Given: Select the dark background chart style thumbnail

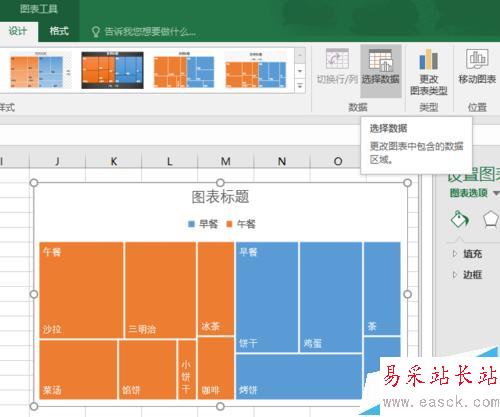Looking at the screenshot, I should pyautogui.click(x=113, y=70).
